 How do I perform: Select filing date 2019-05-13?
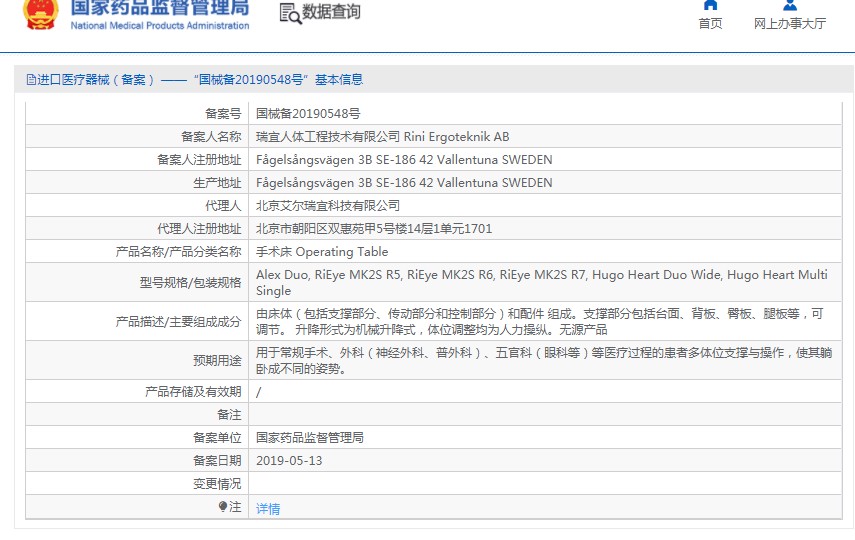click(x=289, y=460)
